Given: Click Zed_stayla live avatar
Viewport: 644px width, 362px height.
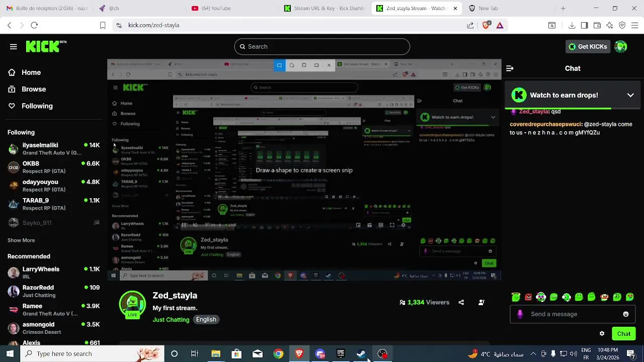Looking at the screenshot, I should coord(132,304).
